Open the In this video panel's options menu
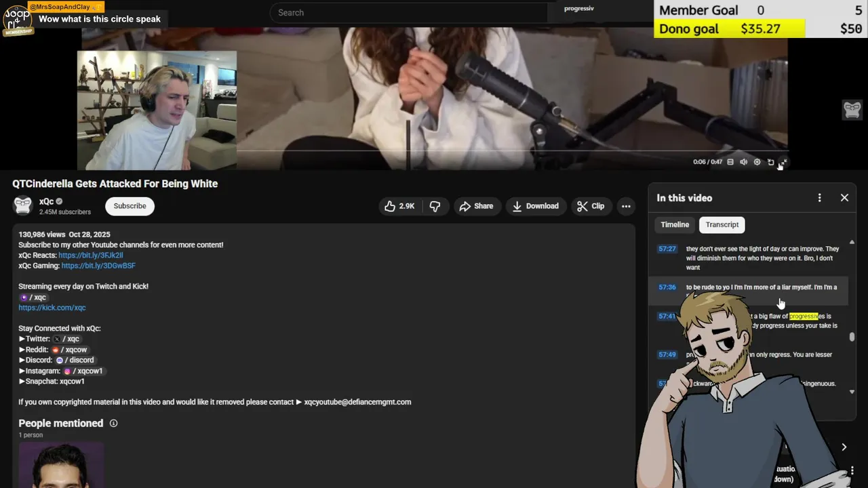 (x=819, y=198)
